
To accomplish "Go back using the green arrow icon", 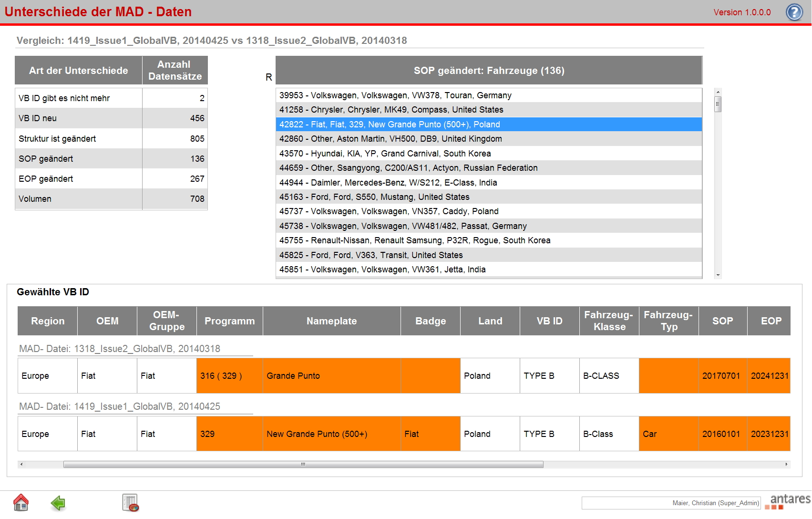I will coord(58,503).
